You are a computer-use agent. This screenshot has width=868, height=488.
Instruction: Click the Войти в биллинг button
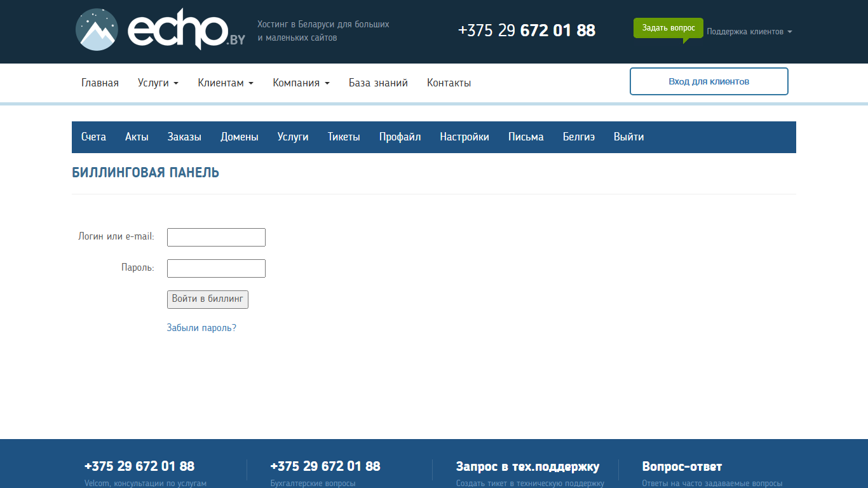(x=208, y=299)
